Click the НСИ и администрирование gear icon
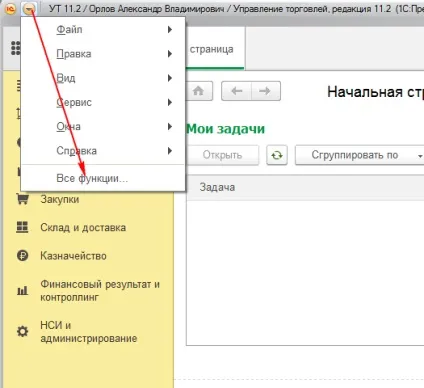Image resolution: width=424 pixels, height=388 pixels. click(x=22, y=332)
